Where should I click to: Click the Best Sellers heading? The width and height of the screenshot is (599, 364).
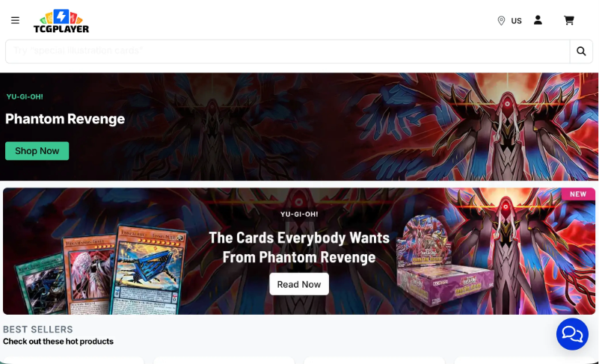[x=38, y=329]
